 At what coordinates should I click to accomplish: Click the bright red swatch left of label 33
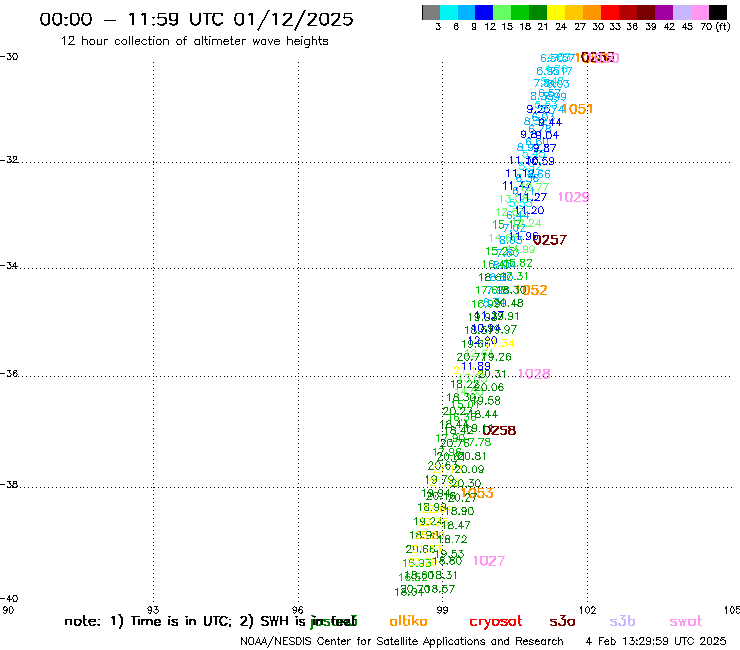609,12
